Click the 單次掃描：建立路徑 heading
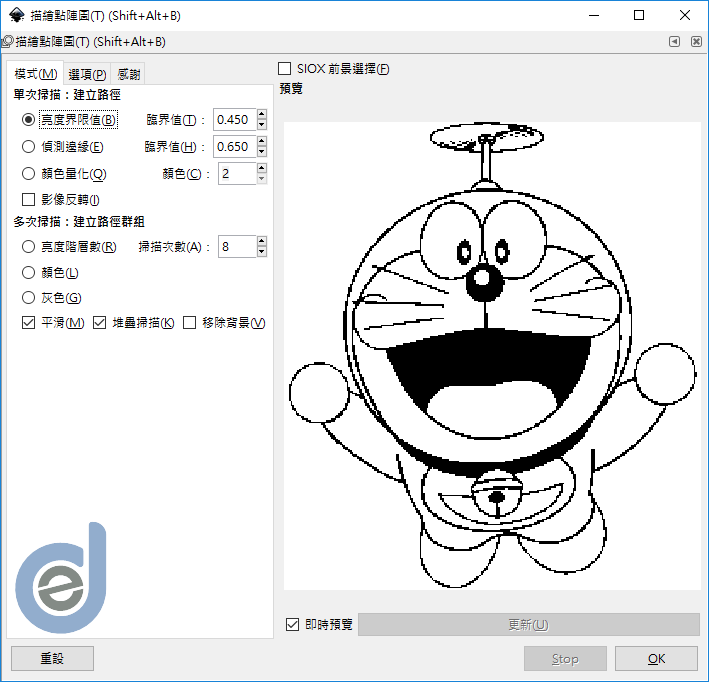 [x=67, y=95]
